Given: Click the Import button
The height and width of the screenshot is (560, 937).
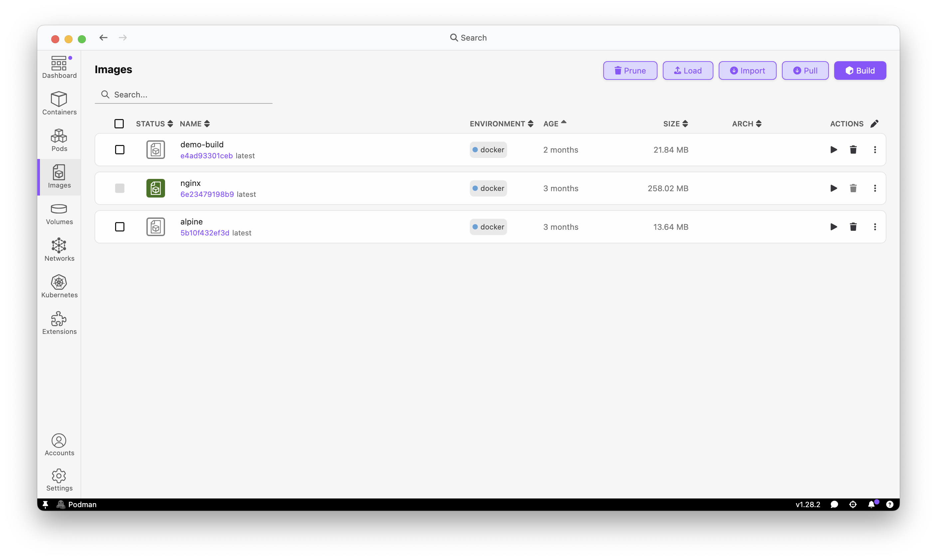Looking at the screenshot, I should click(x=747, y=70).
